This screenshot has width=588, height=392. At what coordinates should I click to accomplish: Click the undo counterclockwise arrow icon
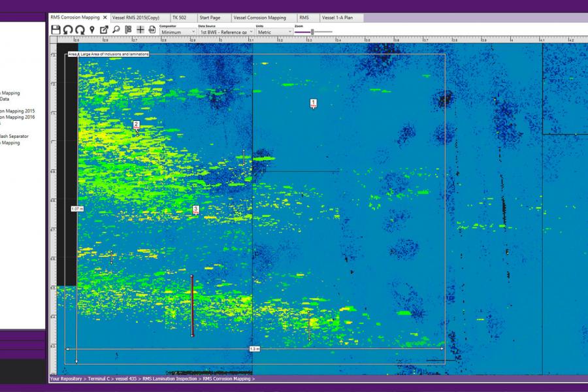[x=68, y=30]
